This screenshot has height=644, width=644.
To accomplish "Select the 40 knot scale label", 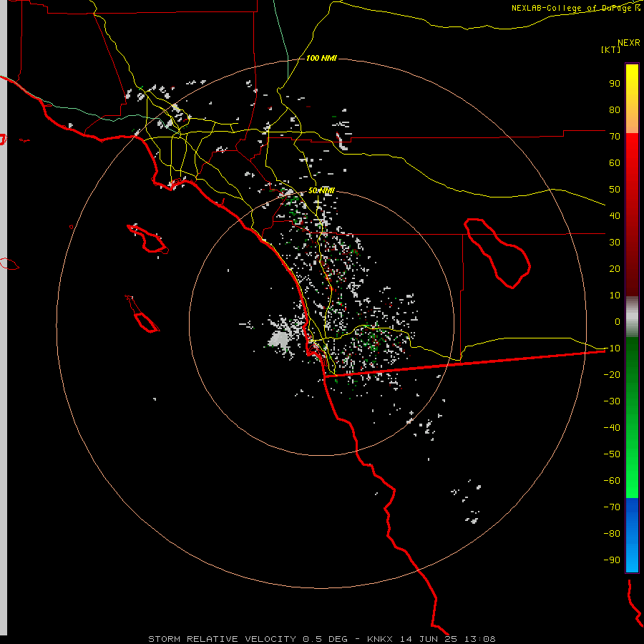I will point(615,215).
